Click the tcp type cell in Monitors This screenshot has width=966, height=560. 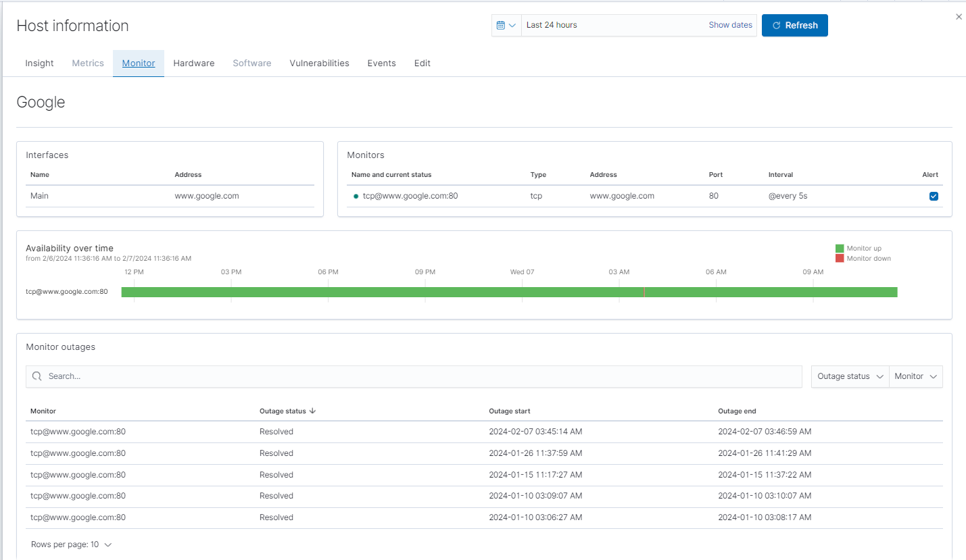(536, 196)
